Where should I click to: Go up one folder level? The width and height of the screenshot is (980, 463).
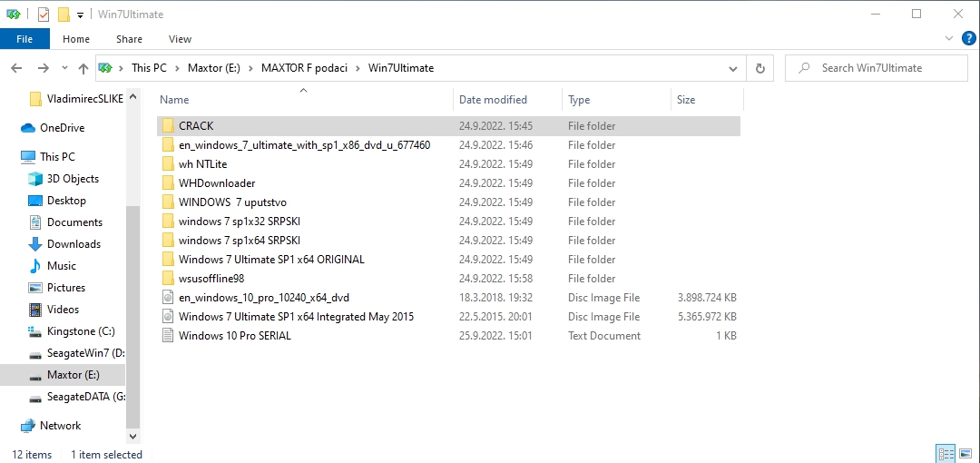[x=83, y=68]
